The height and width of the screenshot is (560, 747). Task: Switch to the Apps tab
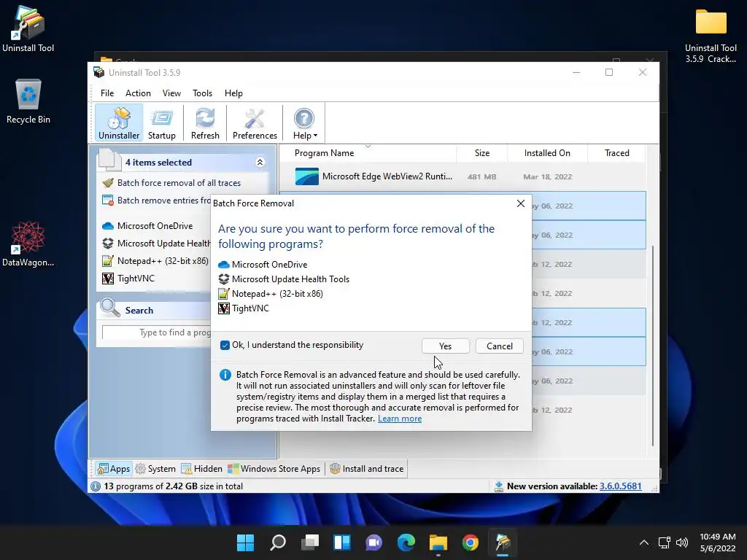[x=113, y=469]
